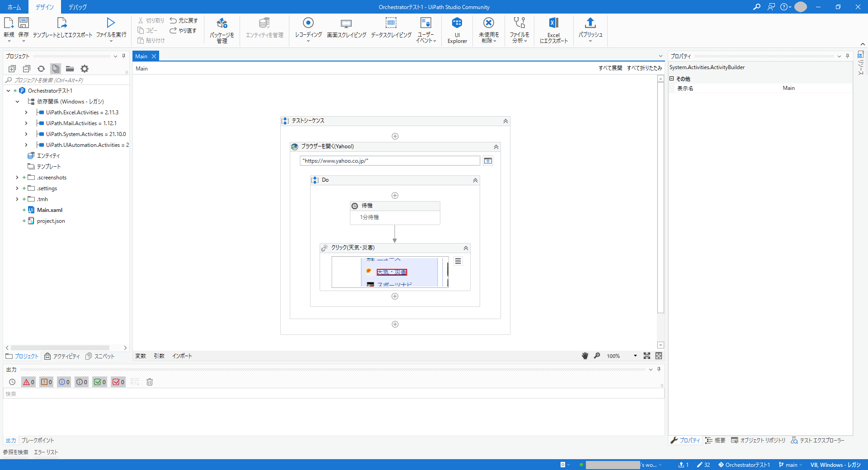Open the インポート (Imports) panel
This screenshot has width=868, height=470.
click(182, 356)
